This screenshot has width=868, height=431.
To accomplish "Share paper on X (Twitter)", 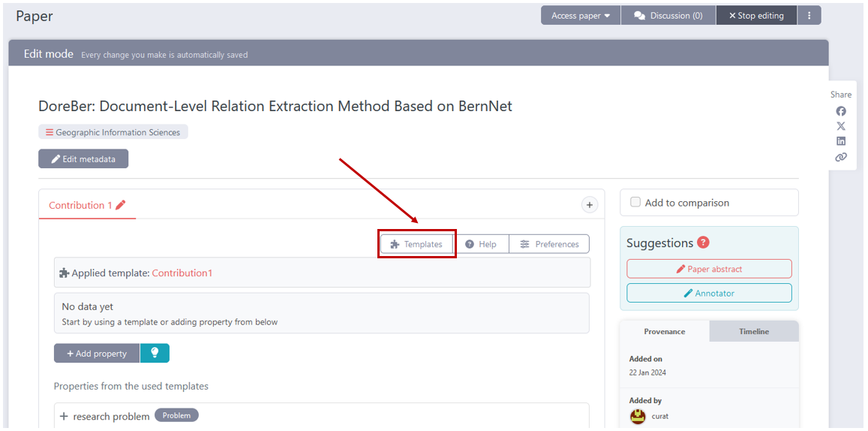I will coord(841,126).
